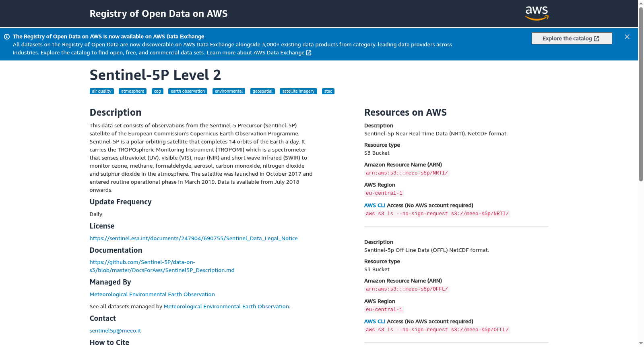The height and width of the screenshot is (347, 644).
Task: Go to Registry of Open Data on AWS home
Action: tap(159, 14)
